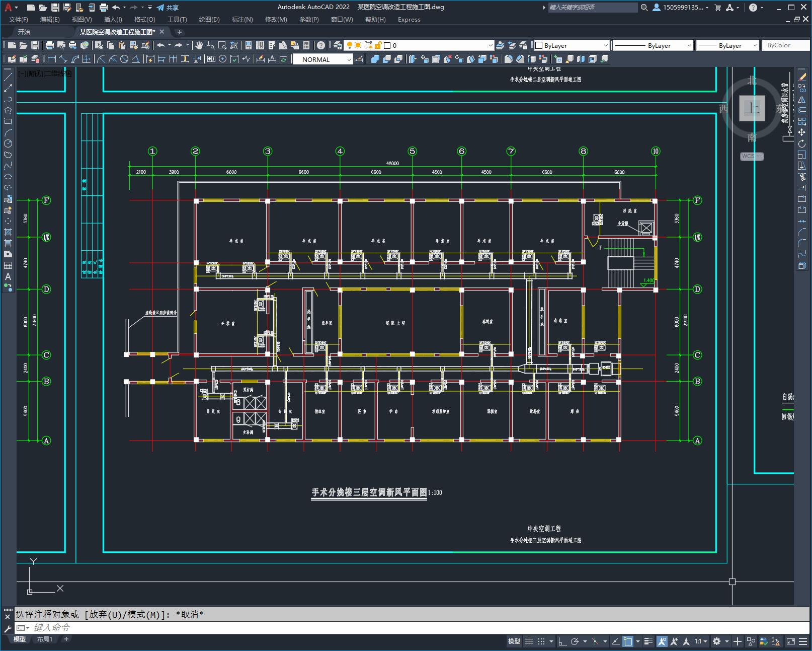Open the layer 0 dropdown list
This screenshot has height=651, width=812.
[x=491, y=45]
